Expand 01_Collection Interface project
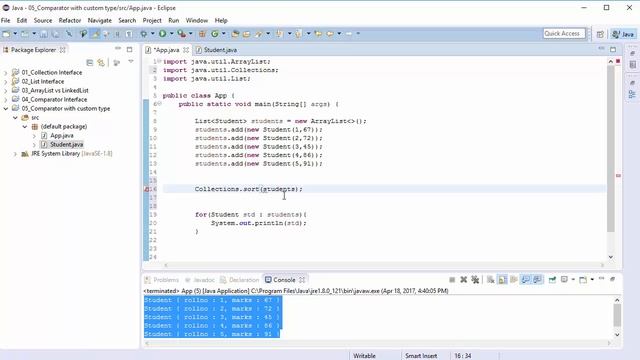 [6, 73]
